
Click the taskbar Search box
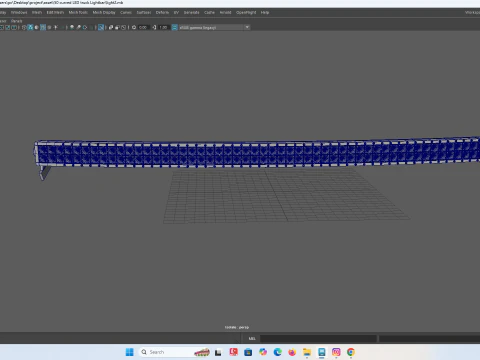(x=175, y=352)
